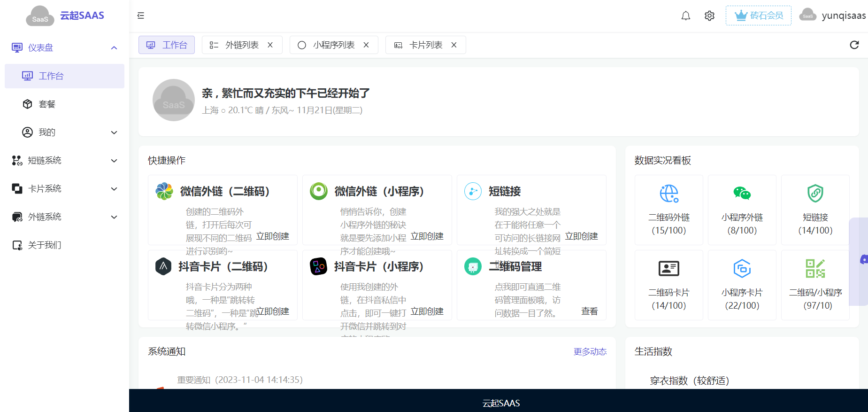
Task: Open the 二维码外链 (15/100) data card
Action: [669, 210]
